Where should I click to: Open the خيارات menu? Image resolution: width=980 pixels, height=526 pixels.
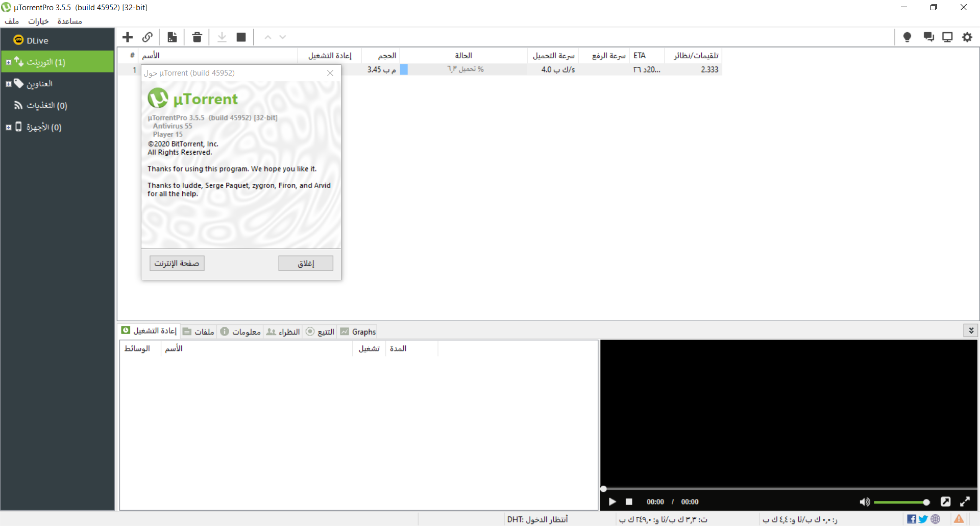38,21
